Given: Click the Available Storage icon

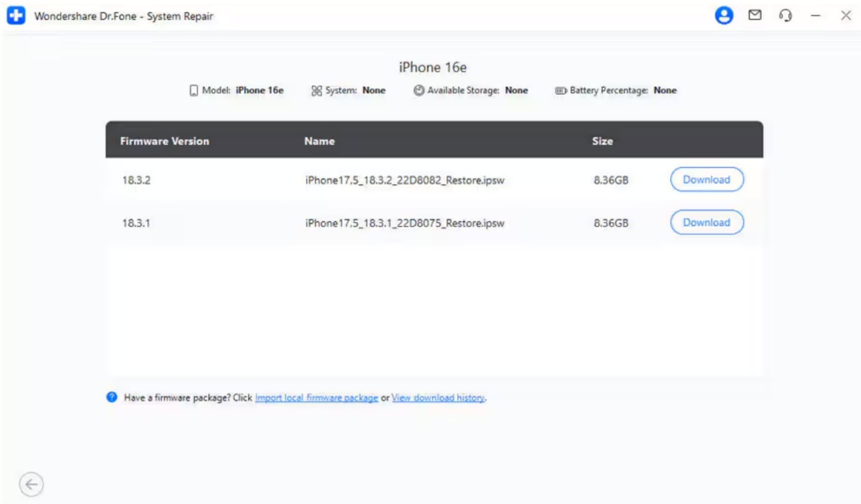Looking at the screenshot, I should coord(419,90).
